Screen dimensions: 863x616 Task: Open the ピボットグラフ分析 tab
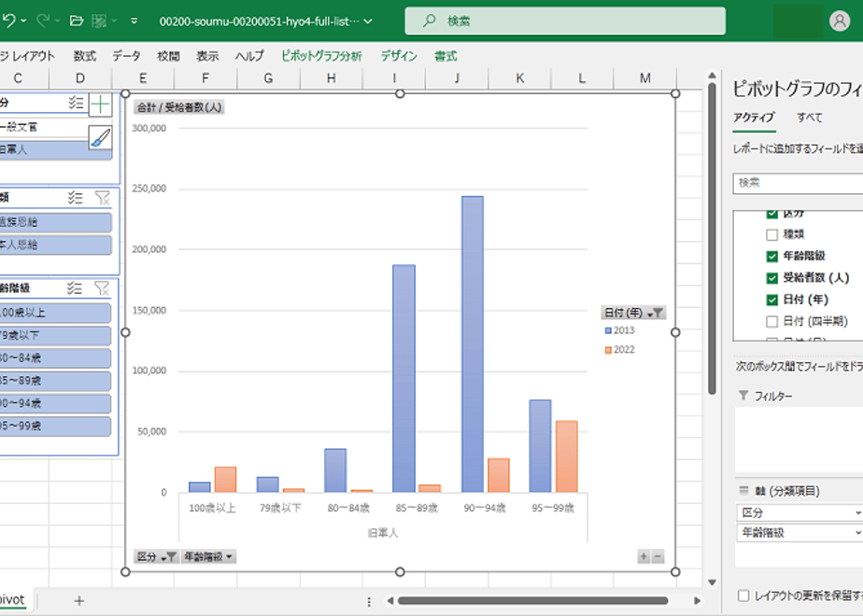322,56
